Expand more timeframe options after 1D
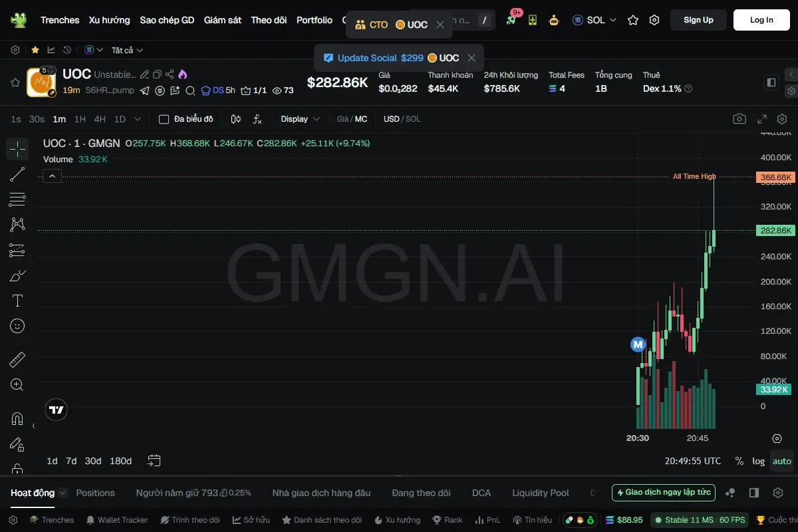 point(138,119)
